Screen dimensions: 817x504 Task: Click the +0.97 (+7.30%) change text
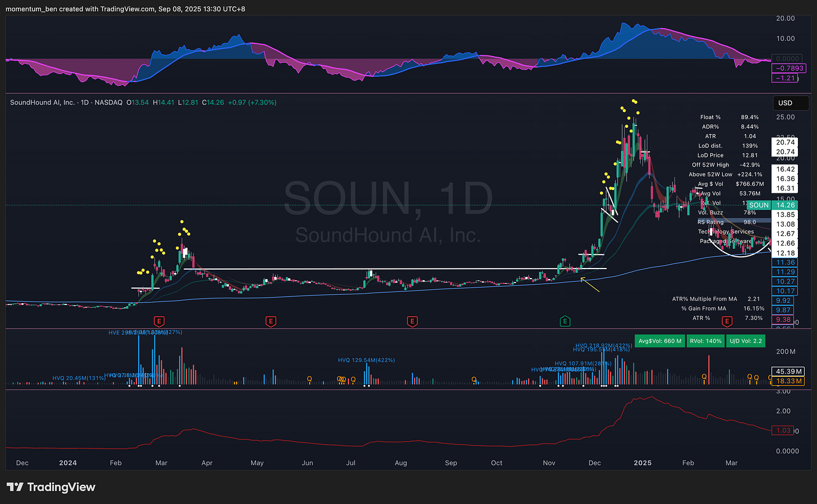pyautogui.click(x=252, y=103)
